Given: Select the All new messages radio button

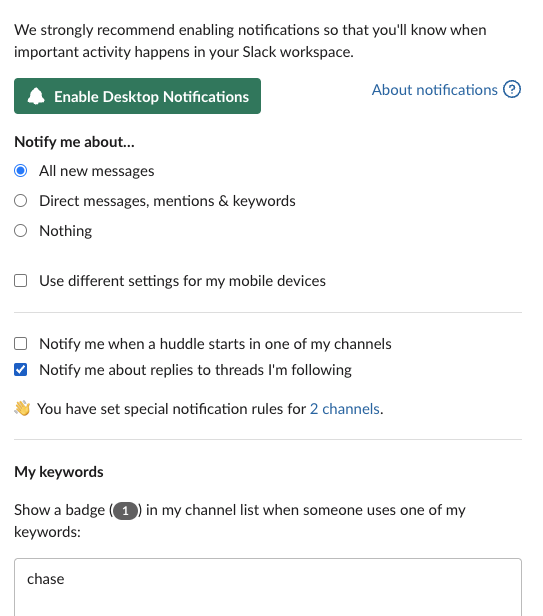Looking at the screenshot, I should [x=20, y=171].
